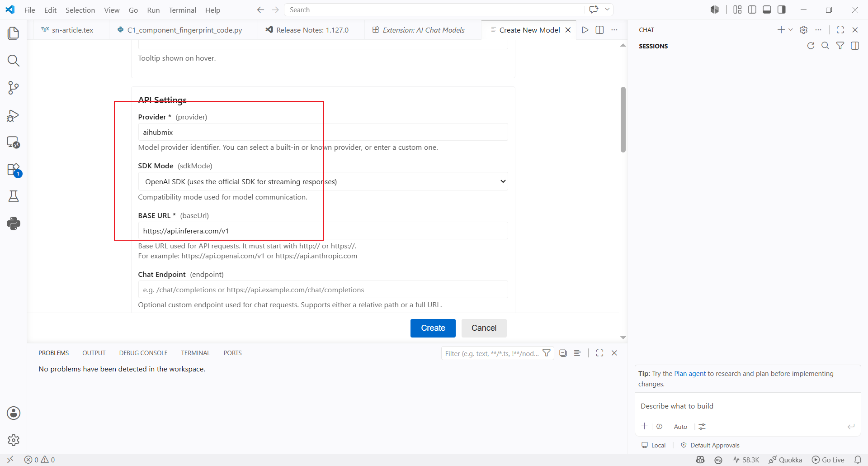Open editor More Actions ellipsis menu
868x466 pixels.
pos(614,30)
